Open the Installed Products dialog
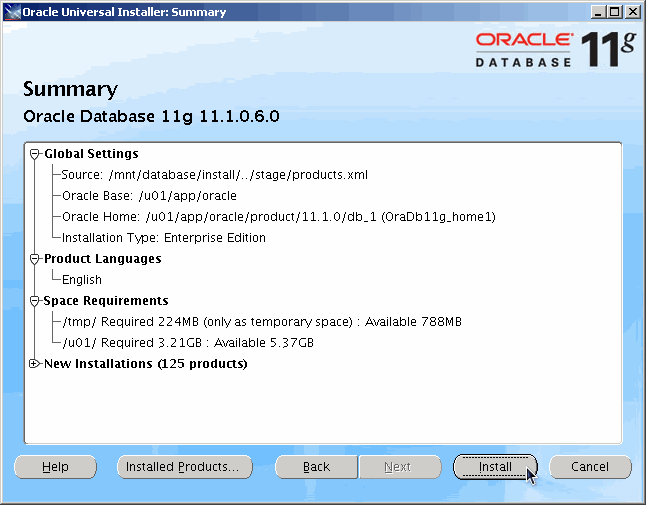Image resolution: width=646 pixels, height=505 pixels. 182,467
